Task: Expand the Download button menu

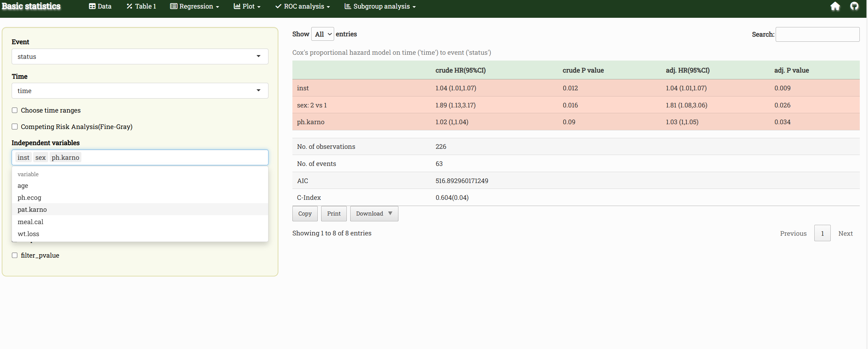Action: click(x=374, y=214)
